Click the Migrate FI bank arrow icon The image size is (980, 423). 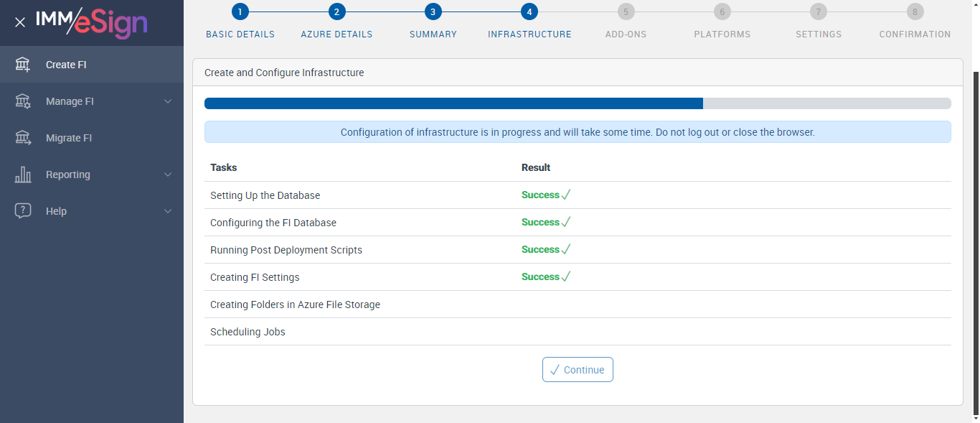23,138
